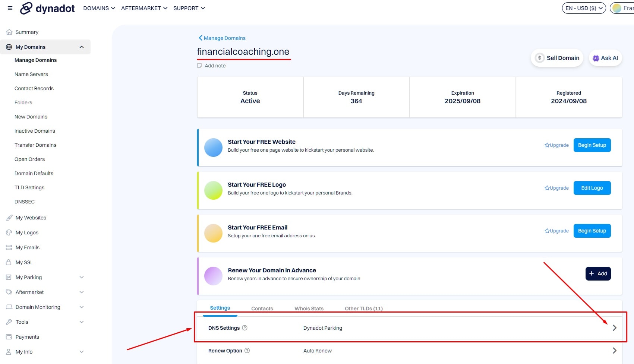
Task: Click the orange Free Email circle icon
Action: 214,233
